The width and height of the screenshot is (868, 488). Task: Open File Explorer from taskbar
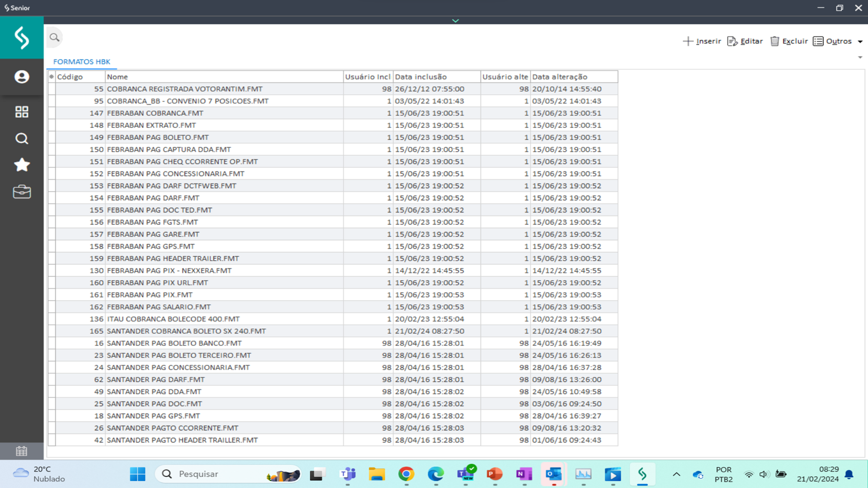tap(377, 474)
